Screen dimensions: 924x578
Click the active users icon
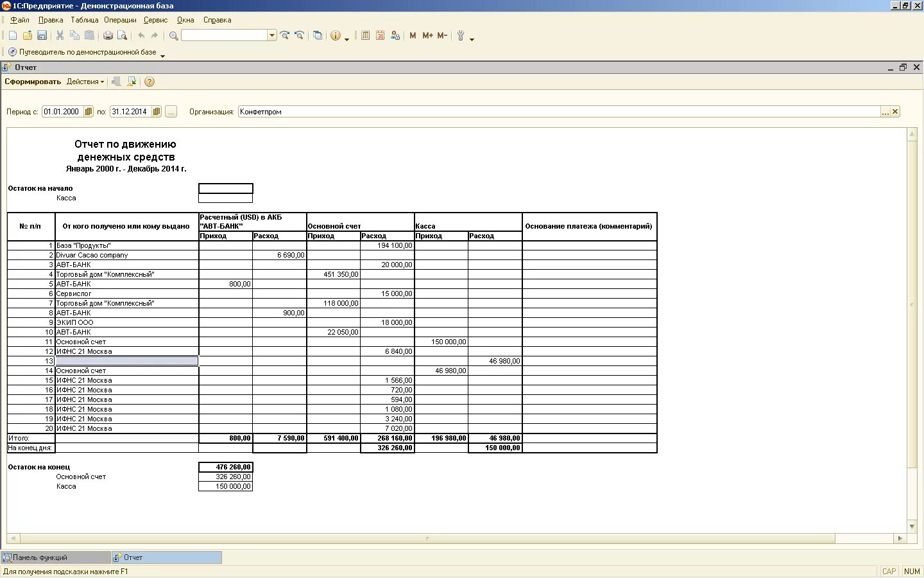click(395, 36)
